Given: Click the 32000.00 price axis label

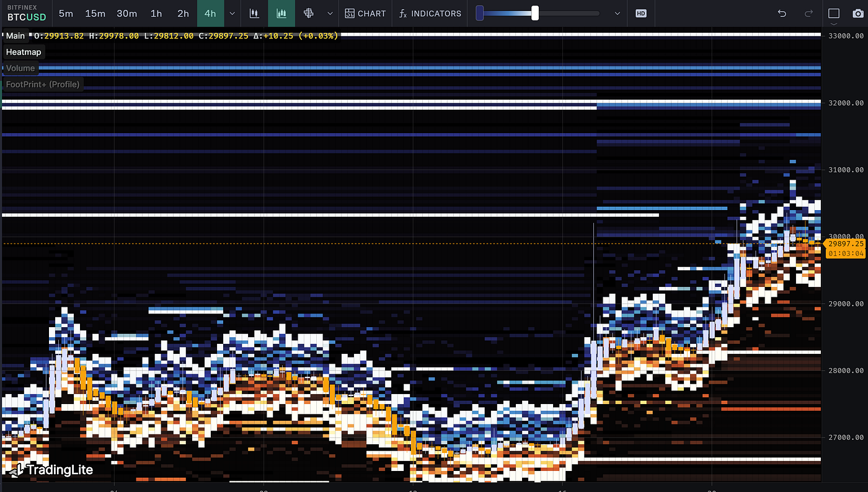Looking at the screenshot, I should click(x=846, y=103).
